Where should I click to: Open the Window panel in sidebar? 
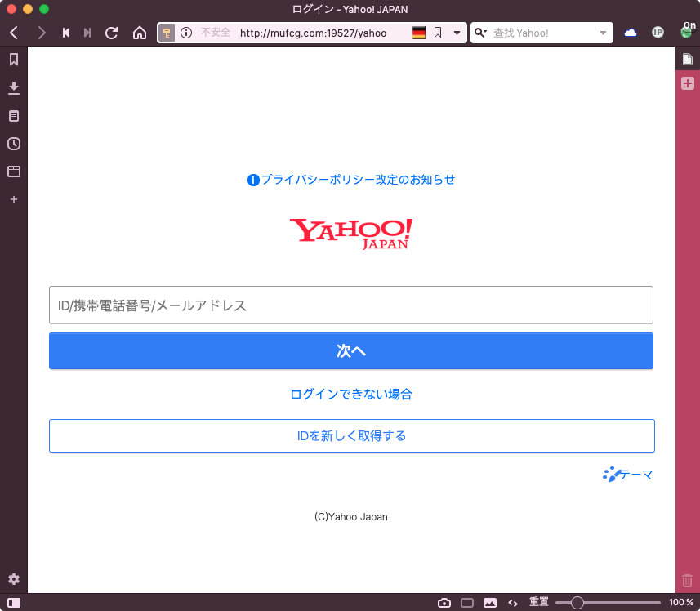14,172
